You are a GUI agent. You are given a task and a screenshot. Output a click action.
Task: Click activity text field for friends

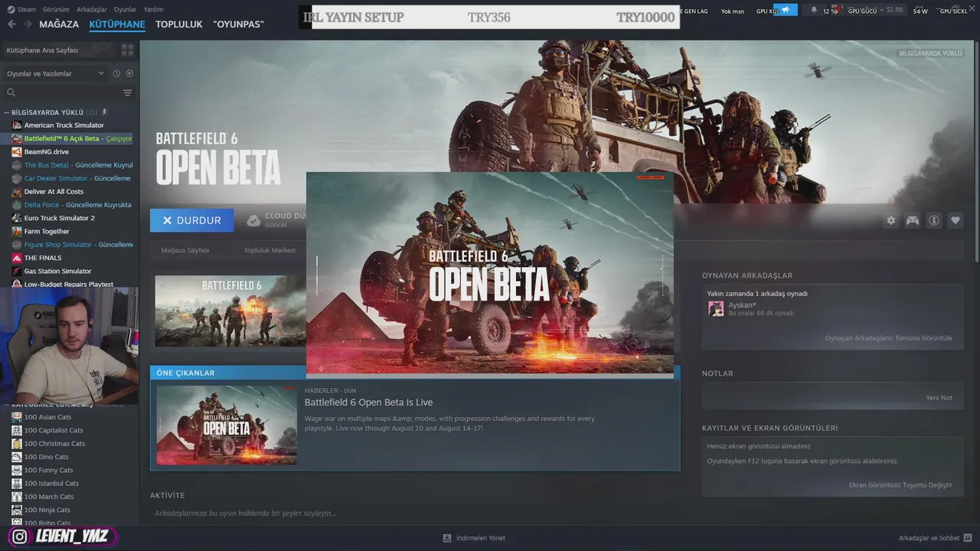tap(414, 513)
